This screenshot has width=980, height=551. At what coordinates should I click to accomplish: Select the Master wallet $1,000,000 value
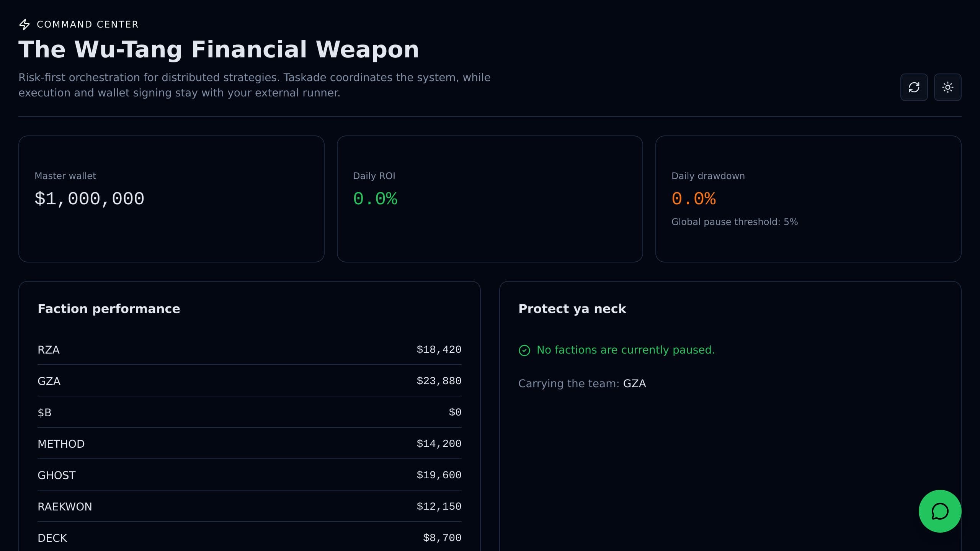[x=89, y=199]
